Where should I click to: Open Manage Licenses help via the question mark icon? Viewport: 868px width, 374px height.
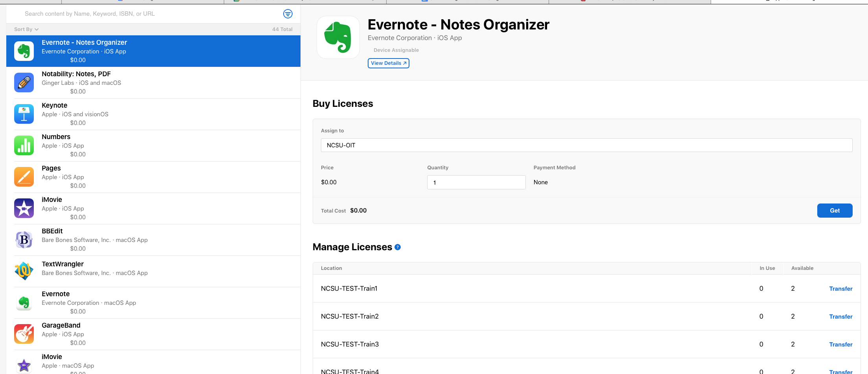pos(398,247)
